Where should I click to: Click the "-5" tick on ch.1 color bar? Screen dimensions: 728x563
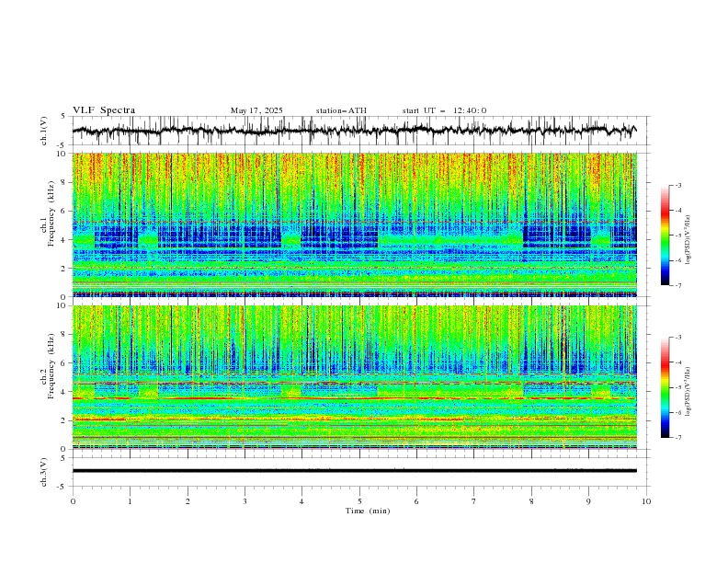tap(677, 236)
